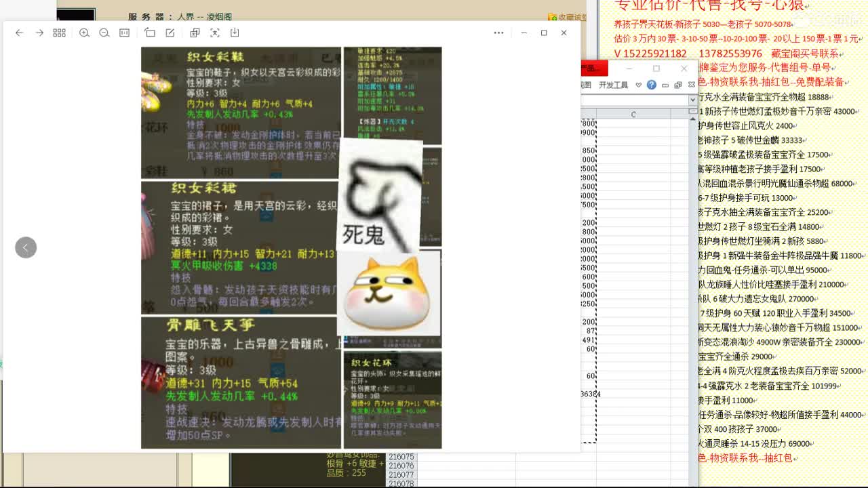Expand the Excel formula bar dropdown
This screenshot has height=488, width=868.
[x=692, y=100]
